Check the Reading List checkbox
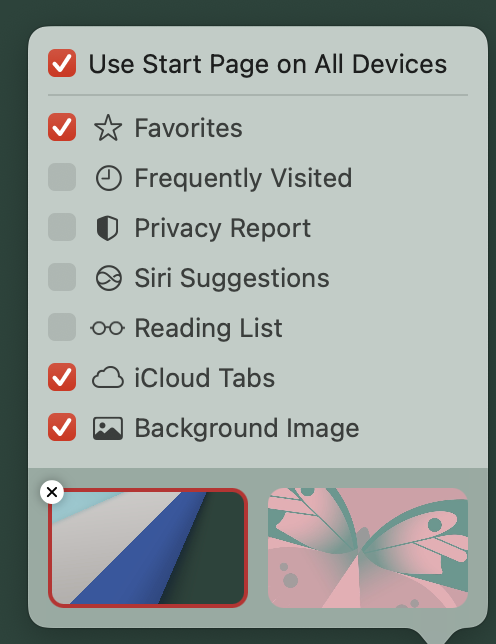The image size is (496, 644). pos(62,327)
